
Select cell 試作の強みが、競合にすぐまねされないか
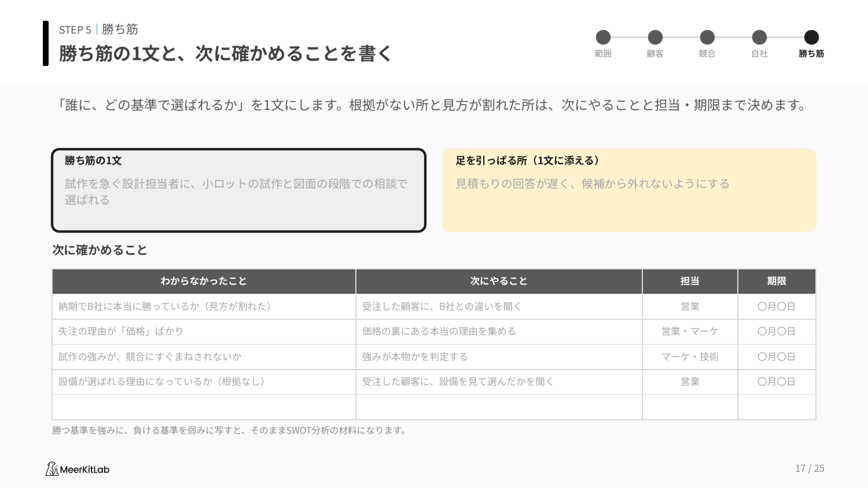tap(204, 357)
